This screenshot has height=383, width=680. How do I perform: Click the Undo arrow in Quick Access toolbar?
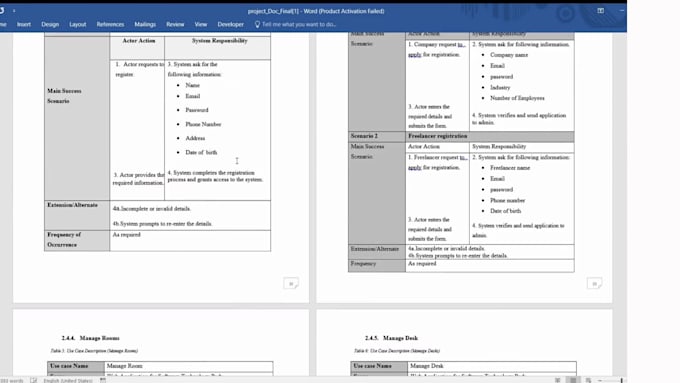[x=2, y=10]
